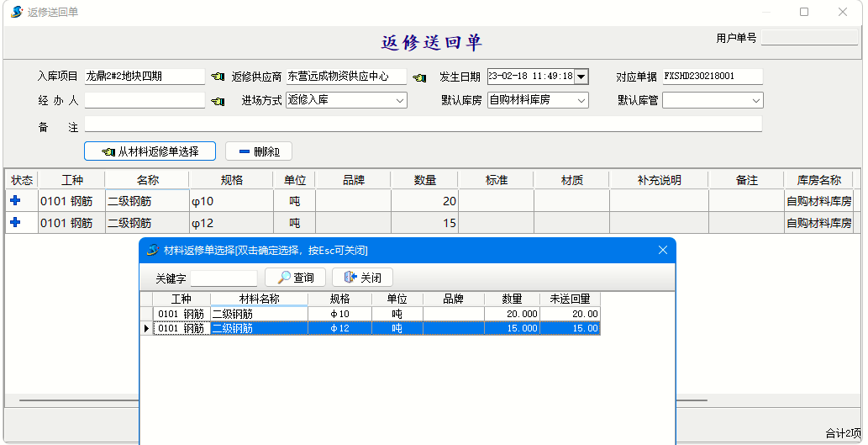The height and width of the screenshot is (445, 868).
Task: Close the 材料返修单选择 dialog with X
Action: click(662, 250)
